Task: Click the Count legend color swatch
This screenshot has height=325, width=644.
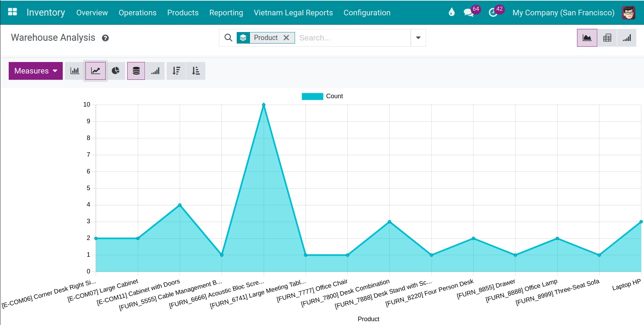Action: pos(312,96)
